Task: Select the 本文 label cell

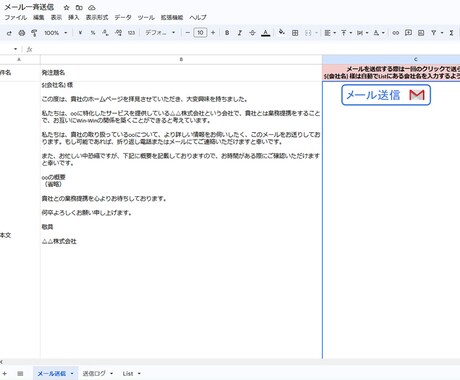Action: pyautogui.click(x=20, y=220)
